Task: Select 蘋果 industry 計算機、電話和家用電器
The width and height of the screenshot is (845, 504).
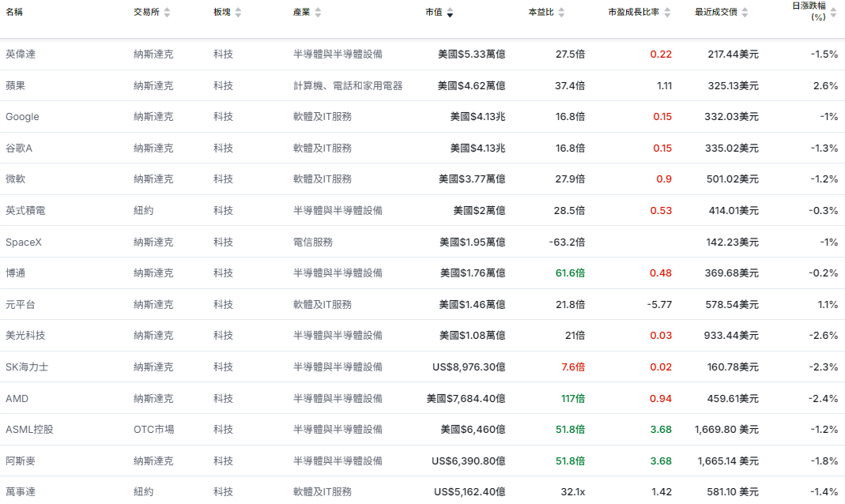Action: [x=348, y=85]
